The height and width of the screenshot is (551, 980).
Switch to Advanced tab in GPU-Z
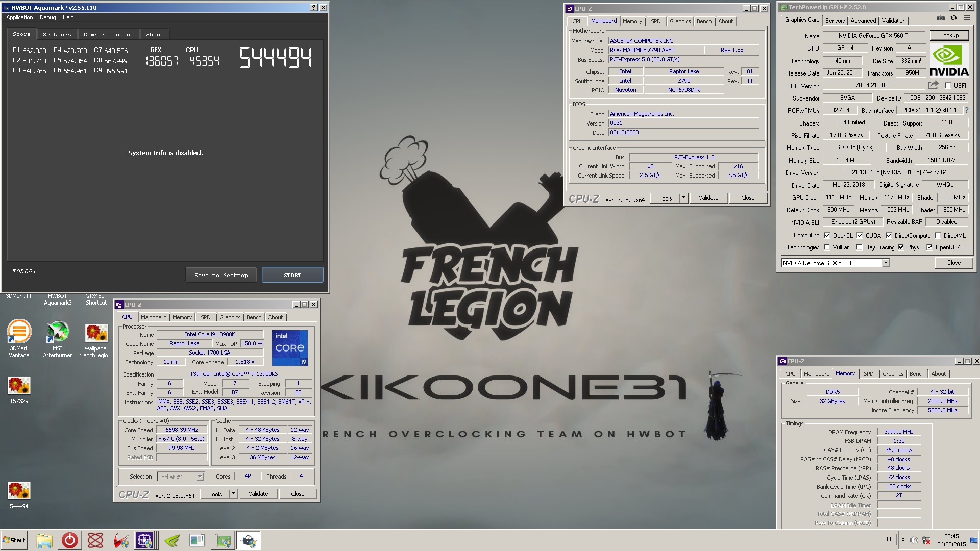point(863,21)
